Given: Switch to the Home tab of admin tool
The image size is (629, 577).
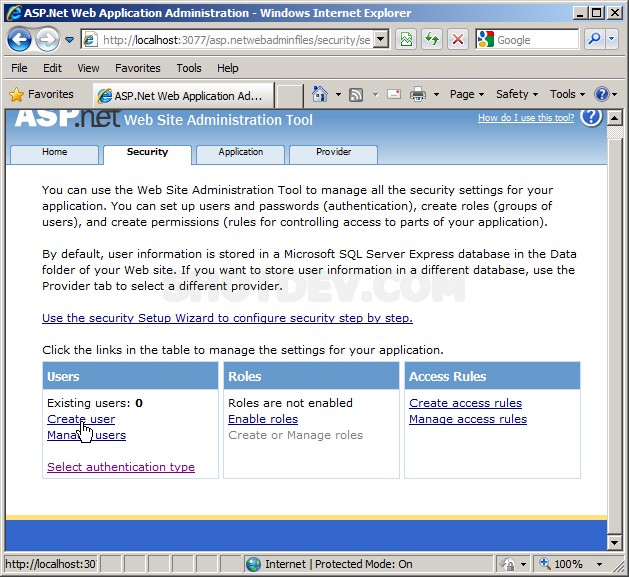Looking at the screenshot, I should [54, 154].
